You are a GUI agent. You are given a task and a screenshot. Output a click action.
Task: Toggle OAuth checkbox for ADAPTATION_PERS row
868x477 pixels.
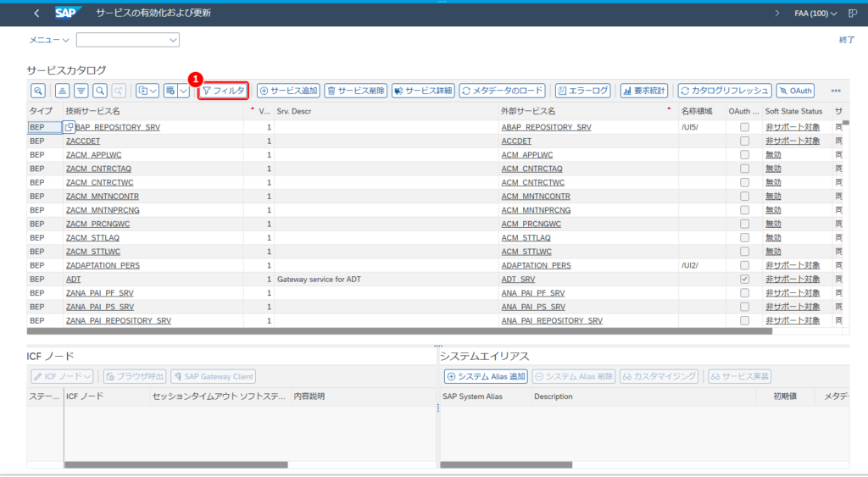point(744,266)
